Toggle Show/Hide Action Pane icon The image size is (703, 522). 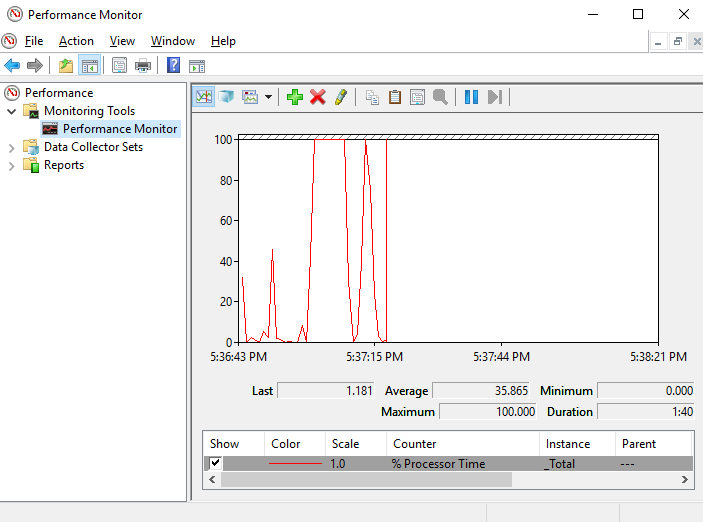(197, 66)
